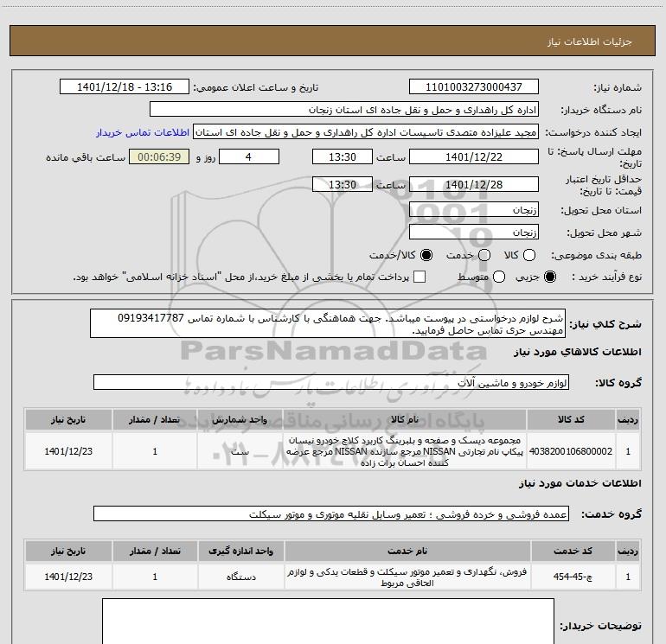The height and width of the screenshot is (644, 666).
Task: Click services table date 1401/12/23
Action: point(68,577)
